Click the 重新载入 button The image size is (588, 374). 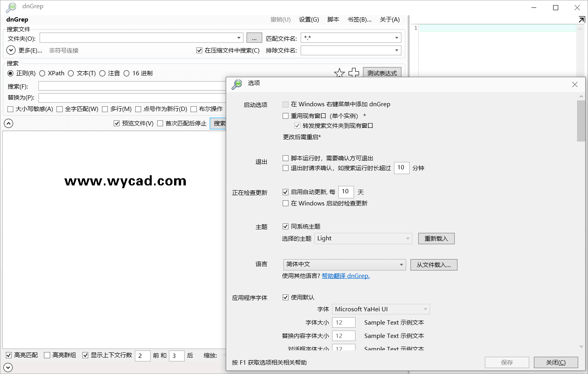(436, 238)
